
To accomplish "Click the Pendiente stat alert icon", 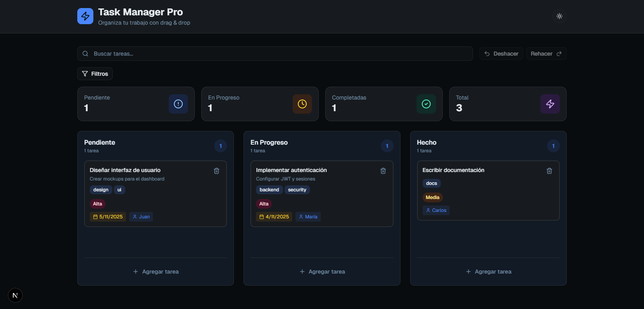I will (x=178, y=104).
